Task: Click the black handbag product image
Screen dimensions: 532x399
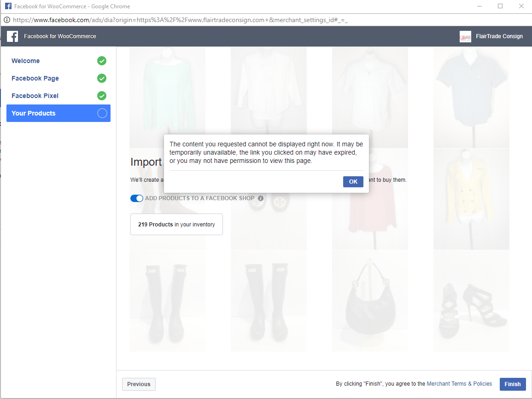Action: [370, 301]
